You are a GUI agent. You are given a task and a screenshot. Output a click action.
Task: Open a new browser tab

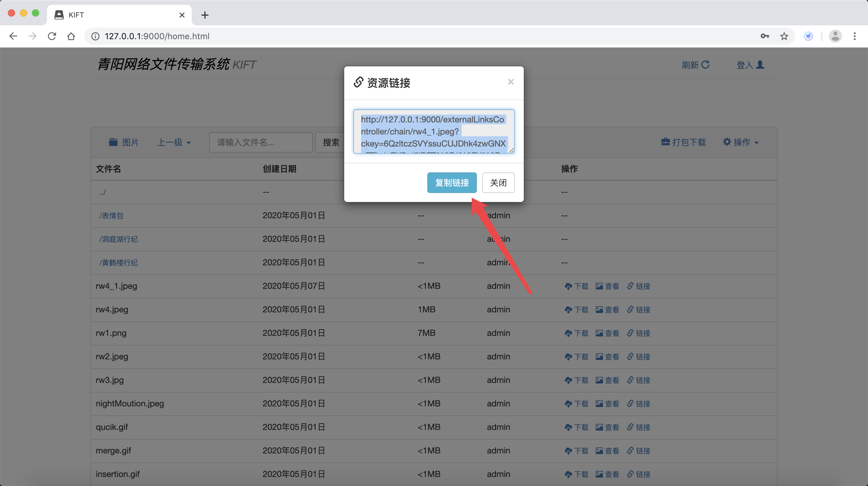pyautogui.click(x=205, y=15)
